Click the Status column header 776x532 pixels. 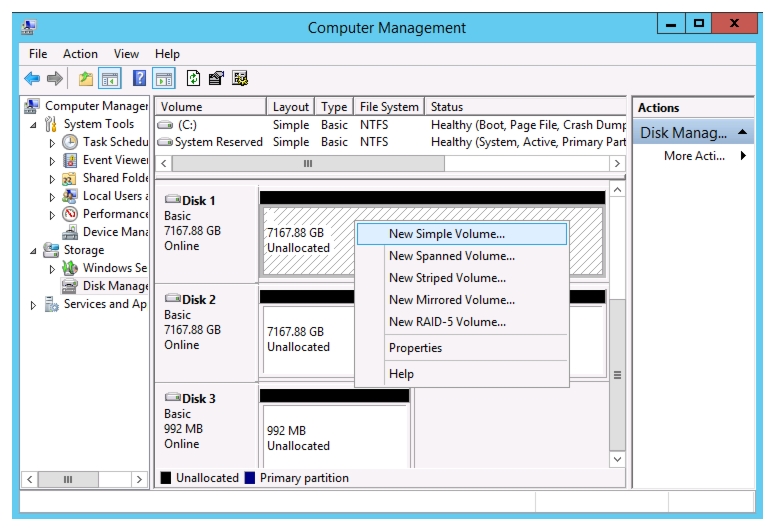pos(525,107)
